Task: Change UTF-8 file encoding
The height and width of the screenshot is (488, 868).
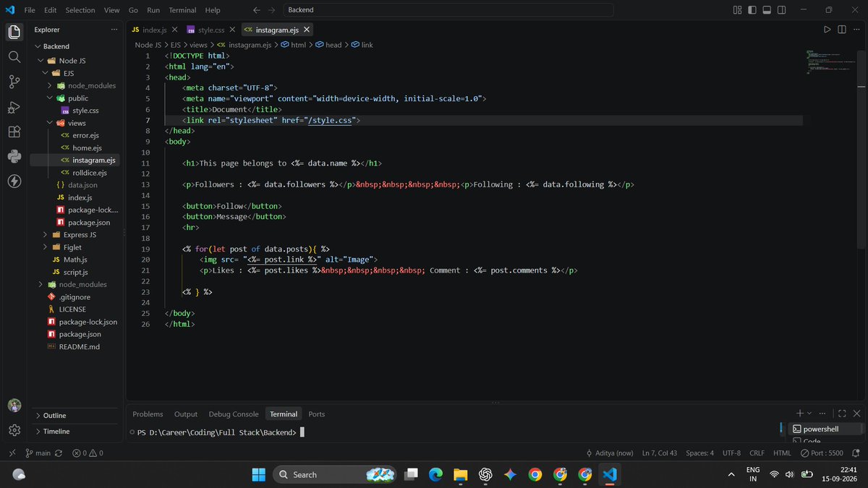Action: point(731,453)
